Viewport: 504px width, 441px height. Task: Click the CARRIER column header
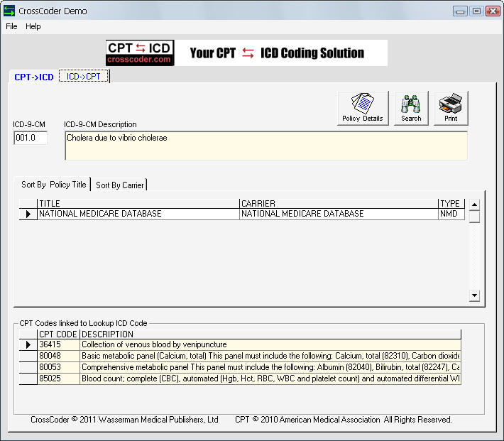(339, 204)
